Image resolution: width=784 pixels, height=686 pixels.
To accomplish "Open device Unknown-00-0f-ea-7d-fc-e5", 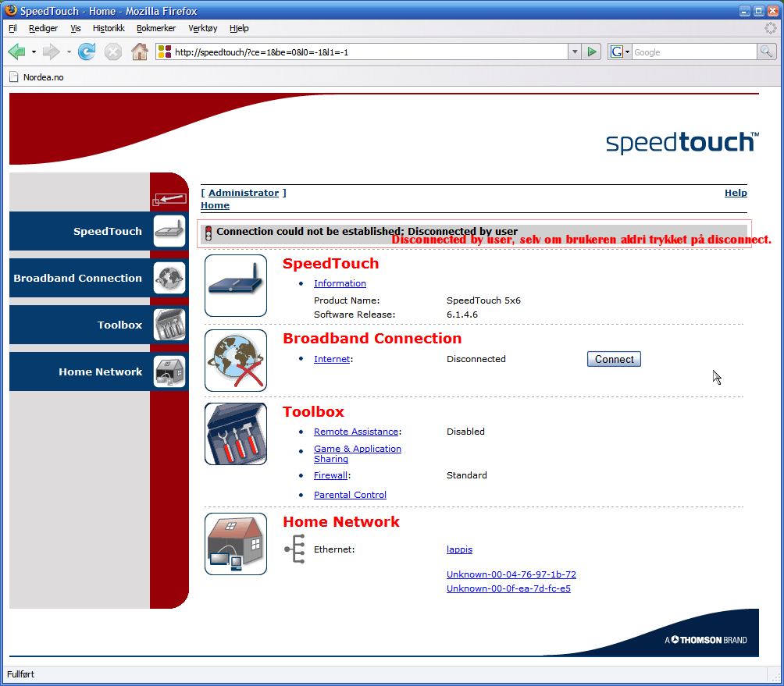I will pyautogui.click(x=508, y=588).
